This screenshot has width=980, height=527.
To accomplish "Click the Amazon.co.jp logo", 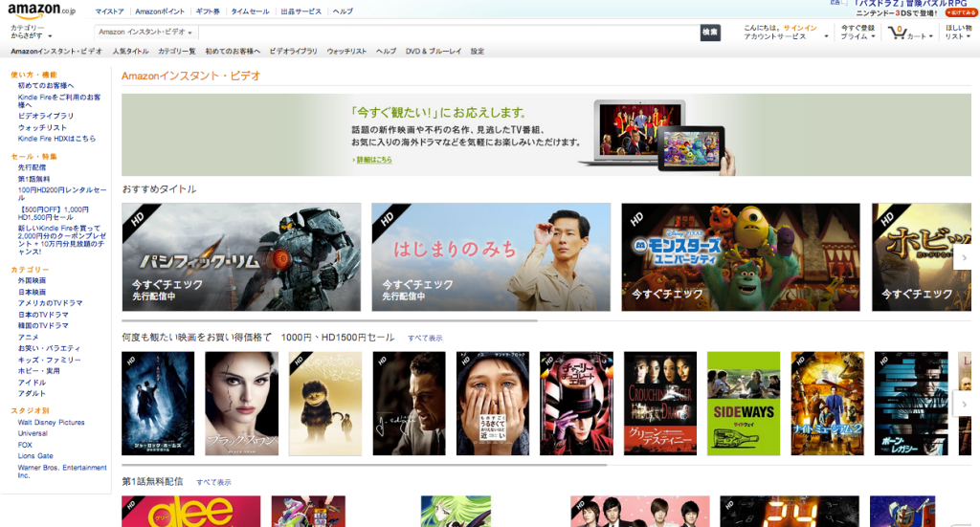I will pyautogui.click(x=41, y=10).
